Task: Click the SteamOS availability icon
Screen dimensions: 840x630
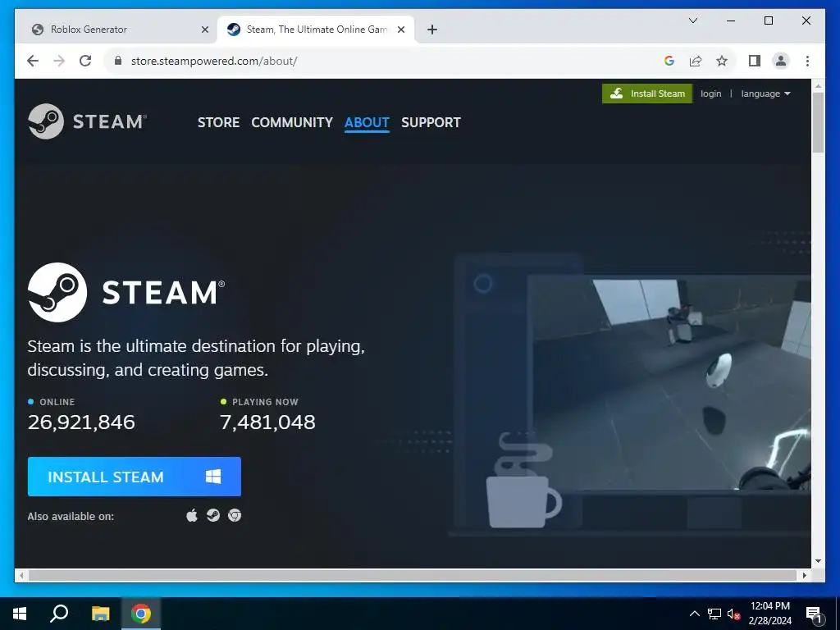Action: (x=213, y=515)
